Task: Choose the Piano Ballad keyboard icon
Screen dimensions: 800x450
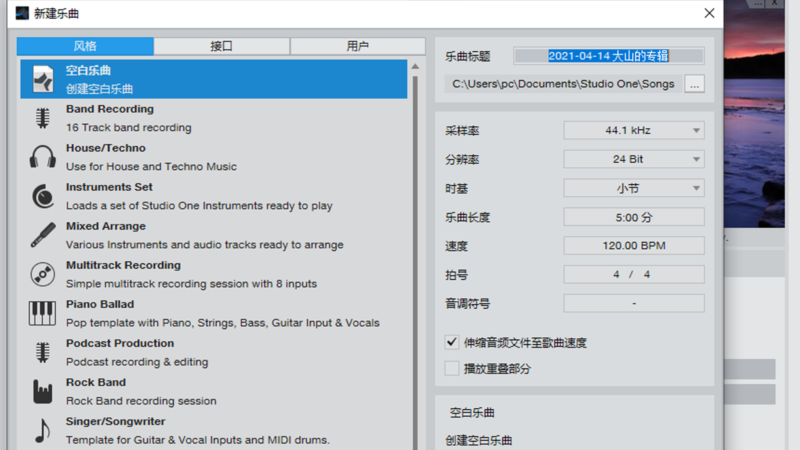Action: [x=42, y=313]
